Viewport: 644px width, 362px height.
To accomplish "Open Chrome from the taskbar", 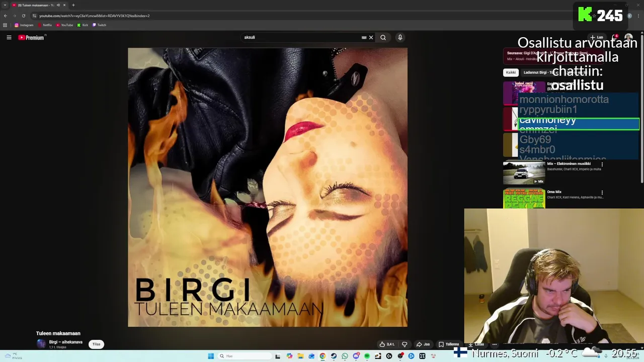I will coord(323,356).
